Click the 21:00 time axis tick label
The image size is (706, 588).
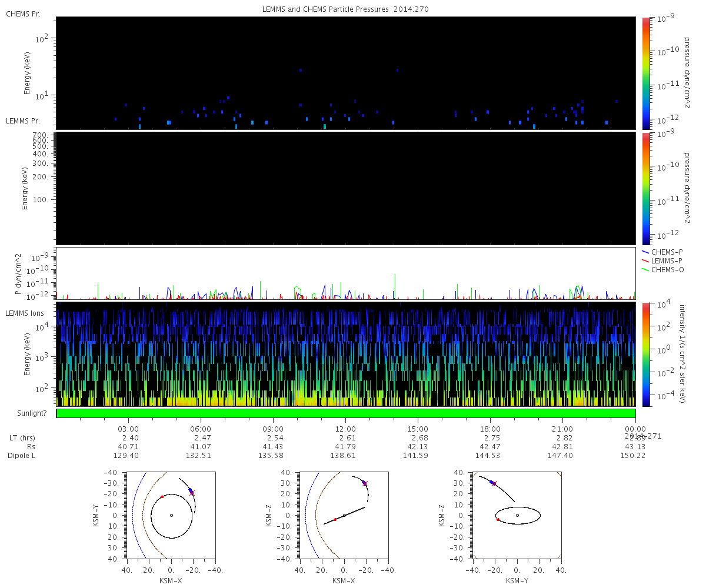[x=562, y=429]
